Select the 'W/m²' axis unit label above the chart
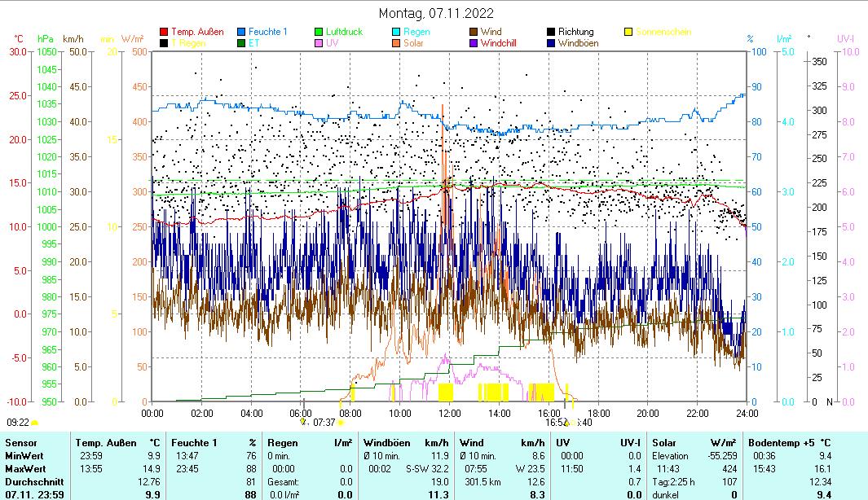The image size is (868, 500). point(132,39)
